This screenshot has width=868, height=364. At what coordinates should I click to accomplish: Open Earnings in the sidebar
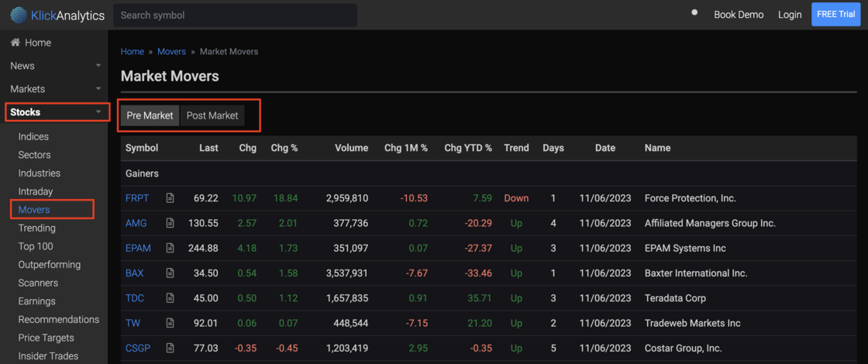[36, 301]
